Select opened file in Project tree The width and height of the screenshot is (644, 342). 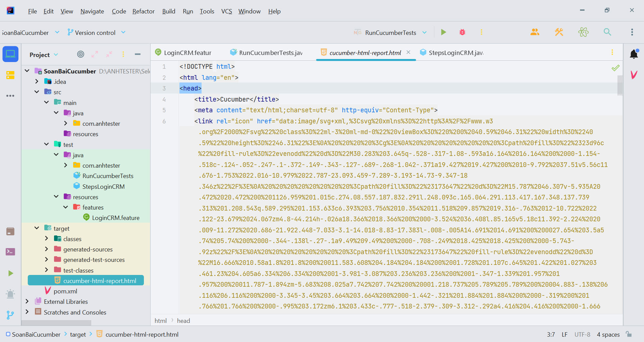[x=80, y=54]
